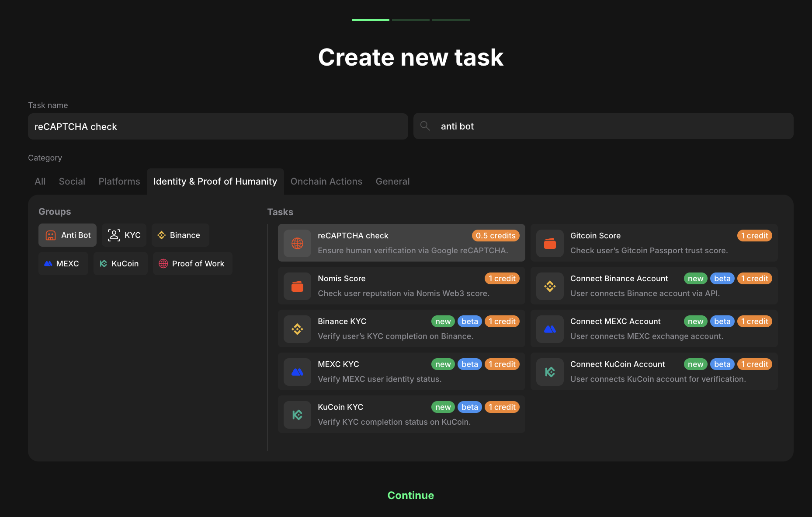Image resolution: width=812 pixels, height=517 pixels.
Task: Filter by the Binance group label
Action: click(x=185, y=235)
